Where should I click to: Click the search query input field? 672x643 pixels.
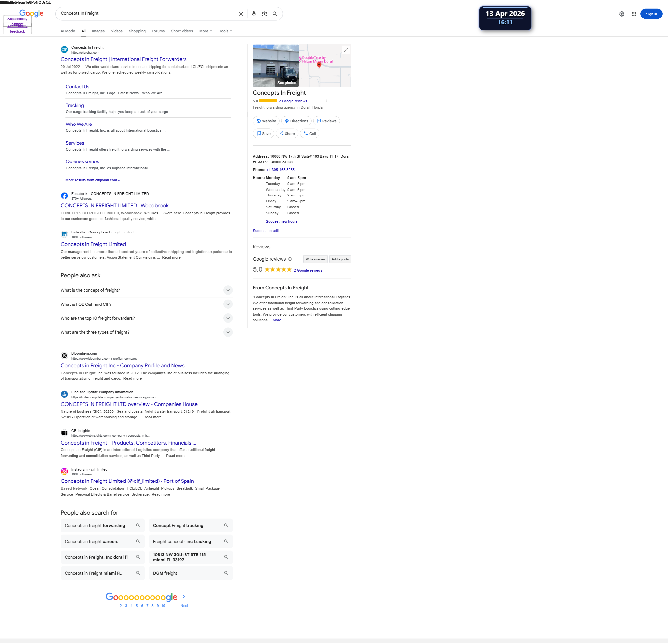(147, 13)
